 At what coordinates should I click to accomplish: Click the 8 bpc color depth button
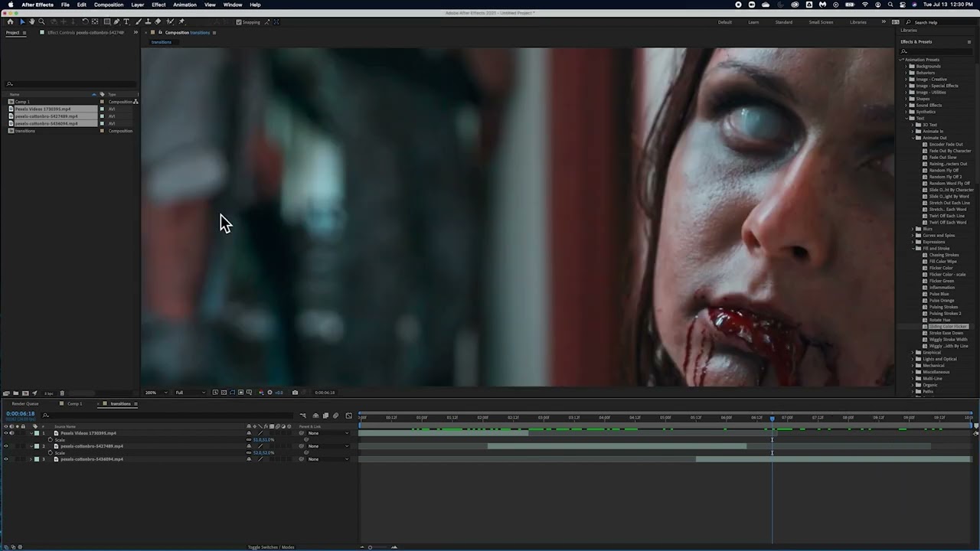pyautogui.click(x=49, y=393)
